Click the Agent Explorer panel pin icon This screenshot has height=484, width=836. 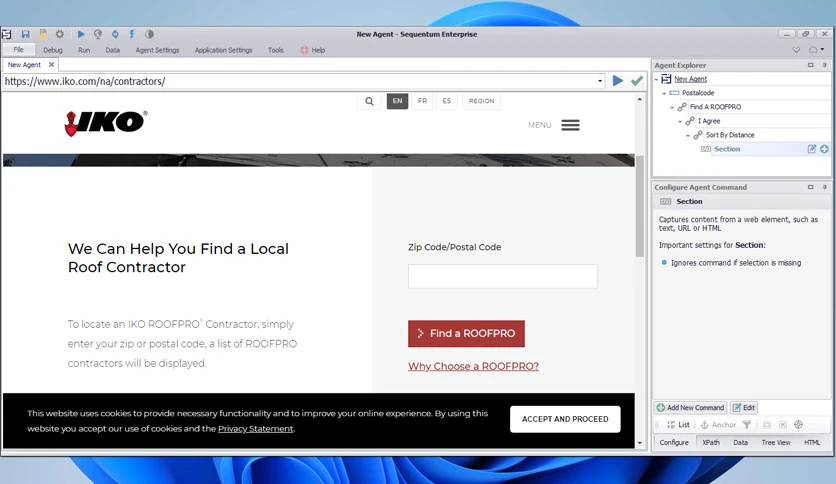[824, 65]
